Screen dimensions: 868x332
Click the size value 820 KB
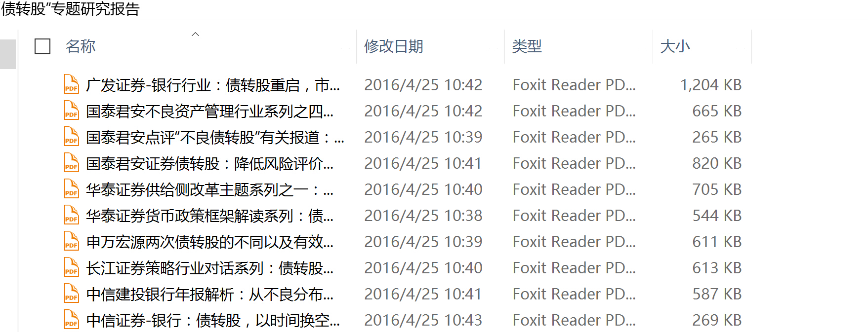(x=717, y=163)
